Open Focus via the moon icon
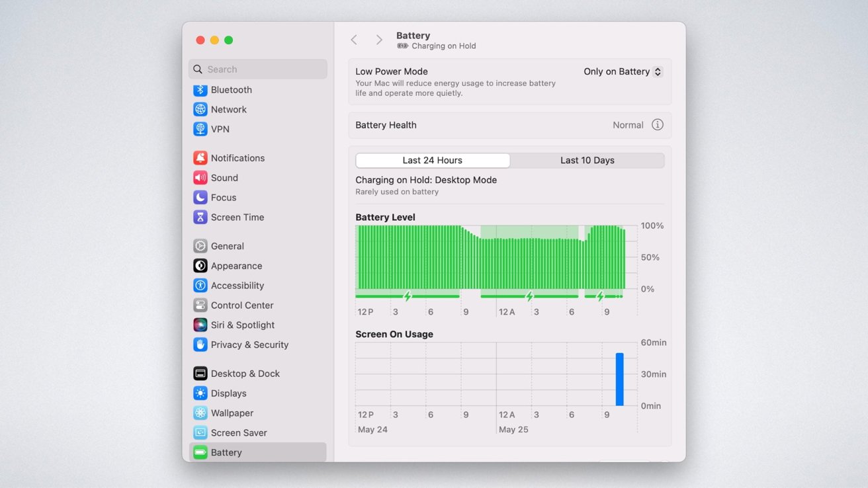The image size is (868, 488). click(x=200, y=198)
